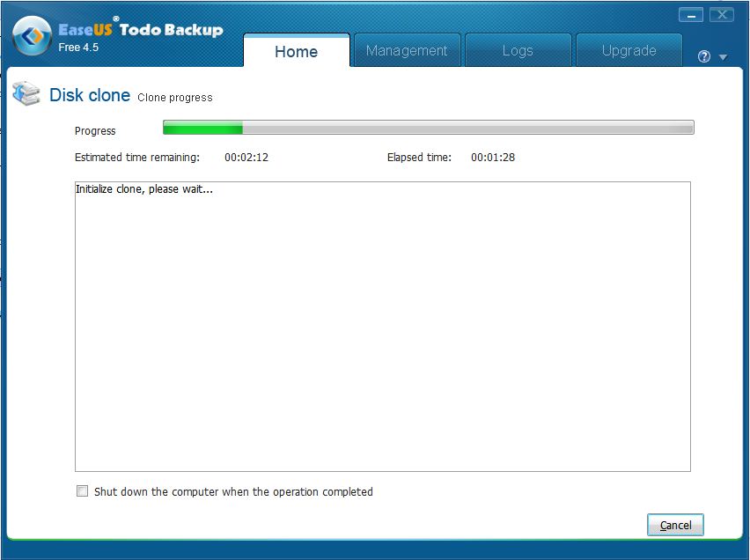Select the Upgrade tab
This screenshot has width=750, height=560.
629,51
